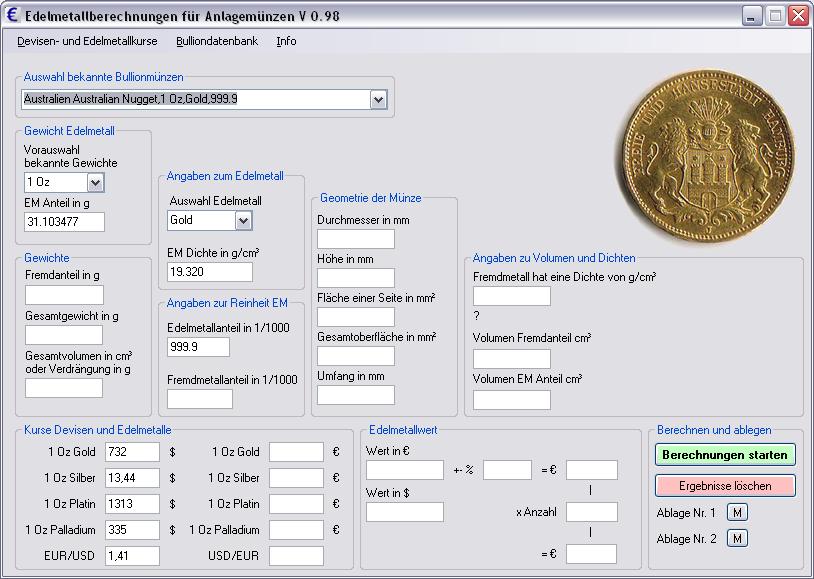Click the Australian Nugget coin selection text
This screenshot has width=814, height=579.
tap(131, 99)
